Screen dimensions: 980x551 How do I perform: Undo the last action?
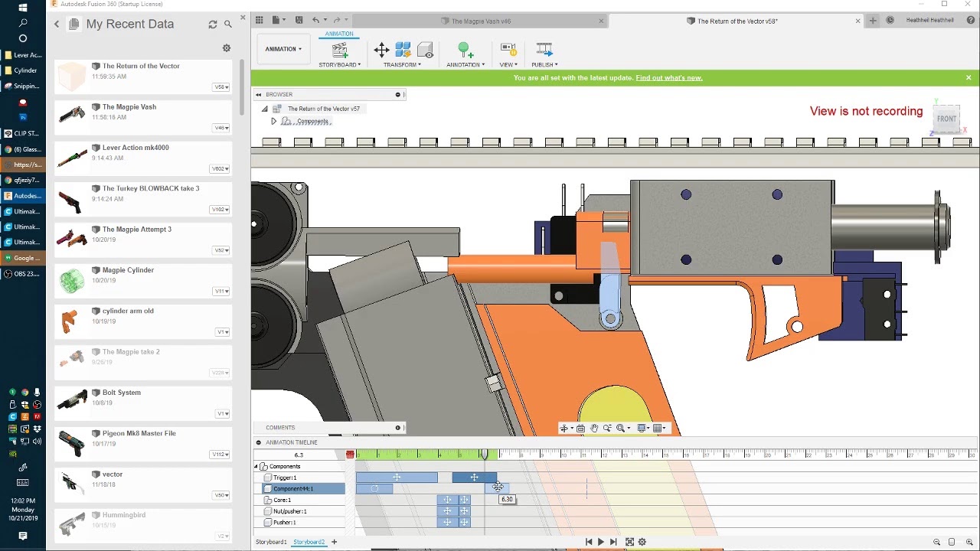[x=315, y=21]
